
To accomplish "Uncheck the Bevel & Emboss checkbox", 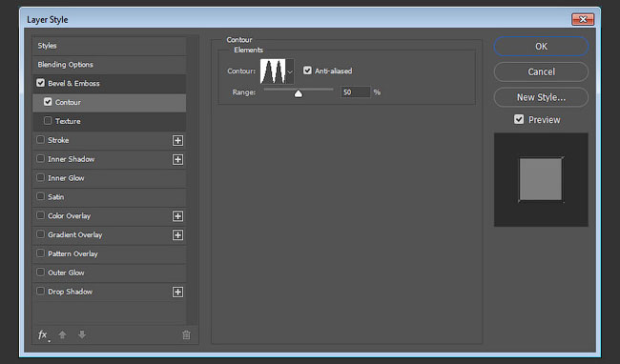I will pyautogui.click(x=40, y=83).
